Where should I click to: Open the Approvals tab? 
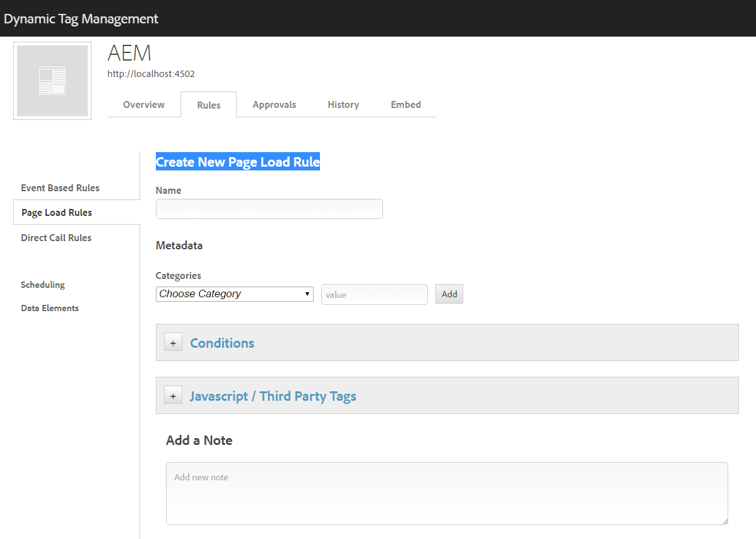pos(274,105)
